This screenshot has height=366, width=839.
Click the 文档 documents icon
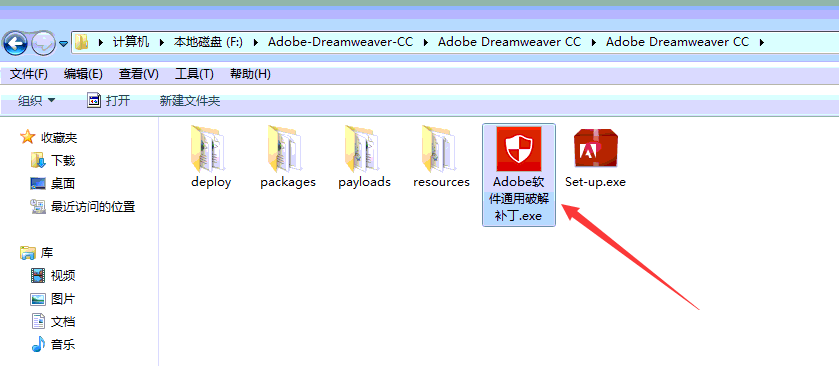coord(38,322)
